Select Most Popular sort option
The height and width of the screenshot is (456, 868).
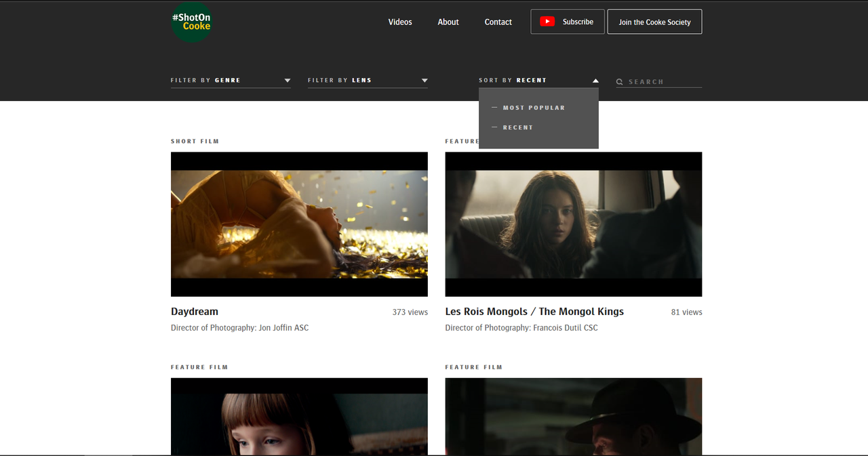coord(534,108)
